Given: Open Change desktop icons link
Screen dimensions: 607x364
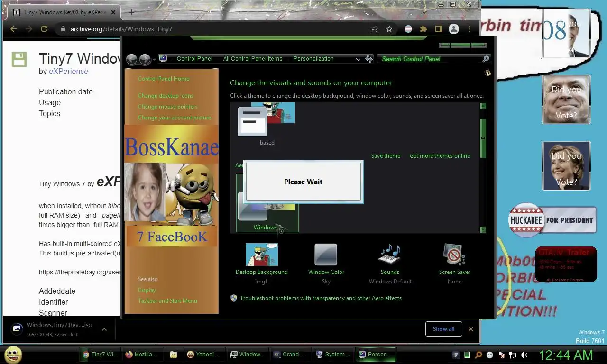Looking at the screenshot, I should click(166, 96).
